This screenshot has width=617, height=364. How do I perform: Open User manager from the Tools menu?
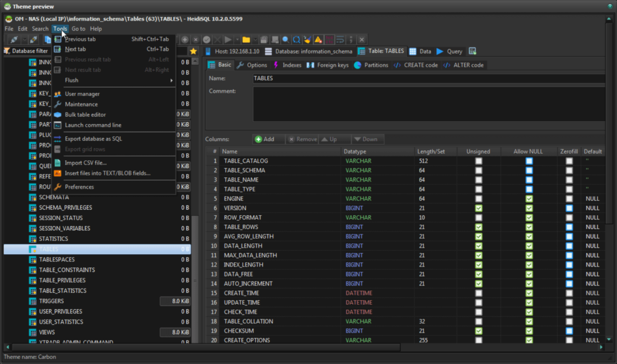pyautogui.click(x=82, y=94)
